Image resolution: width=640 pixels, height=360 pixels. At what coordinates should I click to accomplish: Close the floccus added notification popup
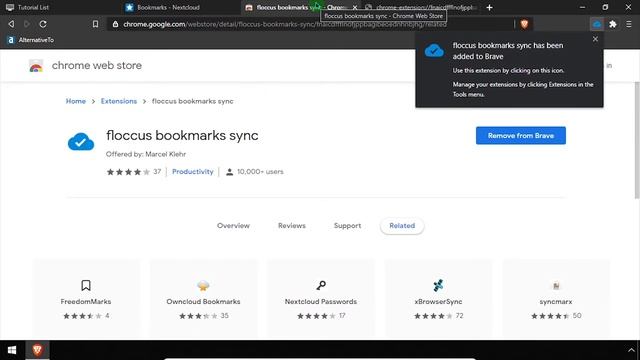click(595, 39)
